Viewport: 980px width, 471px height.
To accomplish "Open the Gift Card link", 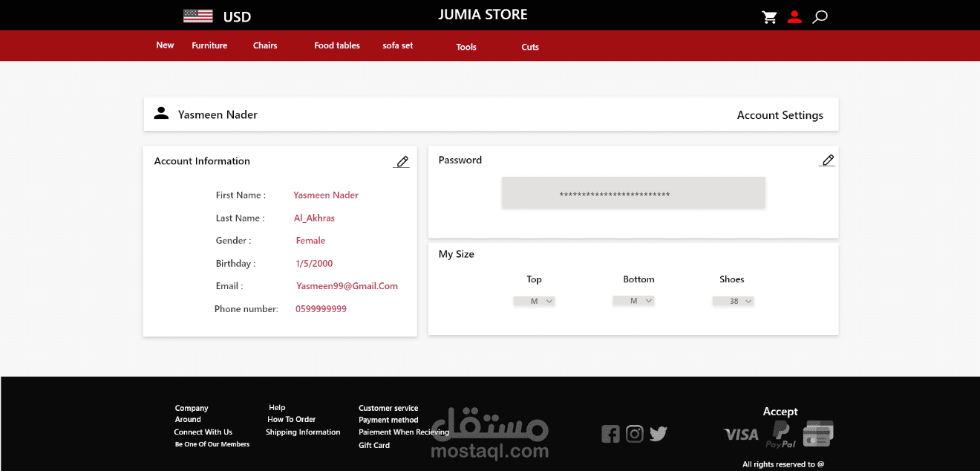I will [x=374, y=445].
